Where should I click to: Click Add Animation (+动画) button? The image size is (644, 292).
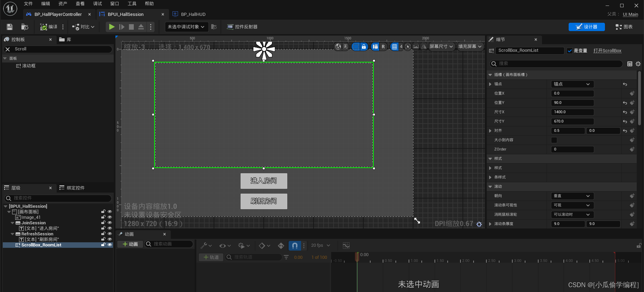130,244
